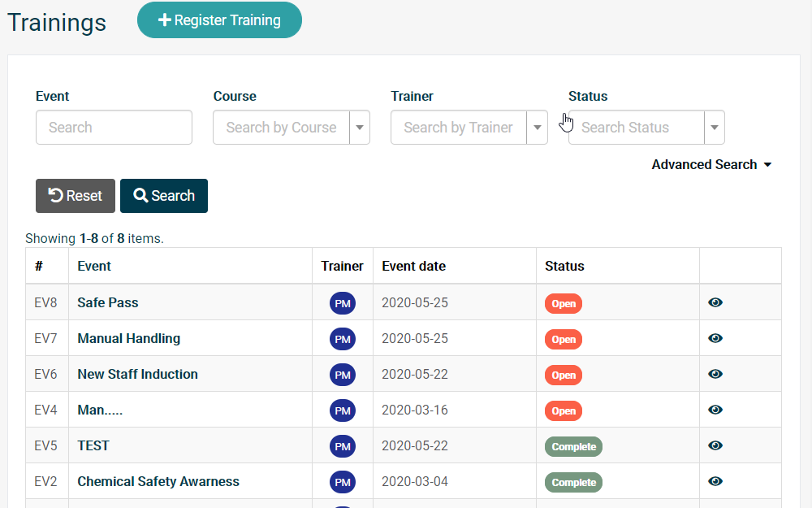Click the date 2020-03-04
The image size is (812, 508).
tap(415, 481)
